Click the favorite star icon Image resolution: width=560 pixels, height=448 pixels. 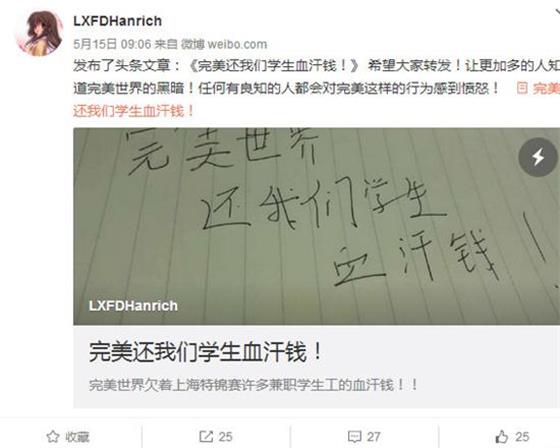[52, 437]
